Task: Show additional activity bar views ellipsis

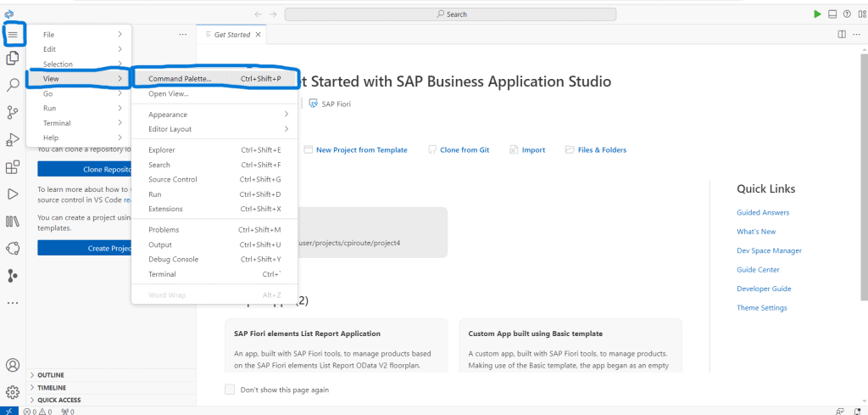Action: coord(13,303)
